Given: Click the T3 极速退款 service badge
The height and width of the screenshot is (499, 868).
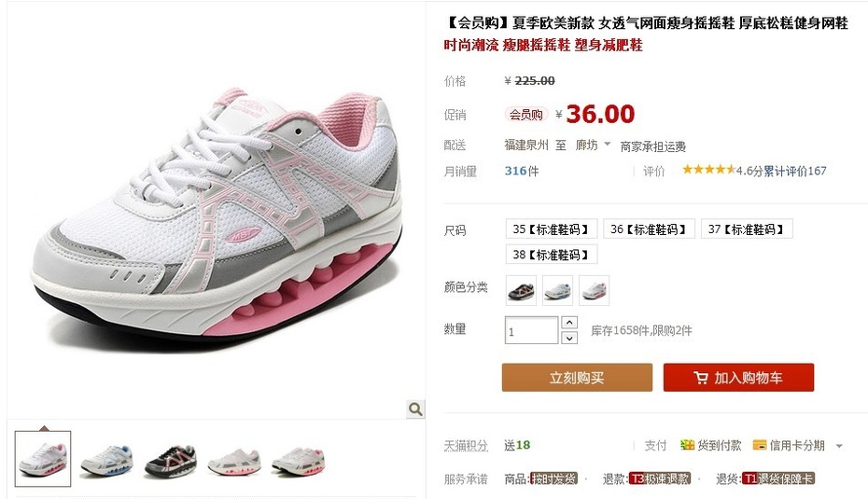Looking at the screenshot, I should tap(661, 478).
